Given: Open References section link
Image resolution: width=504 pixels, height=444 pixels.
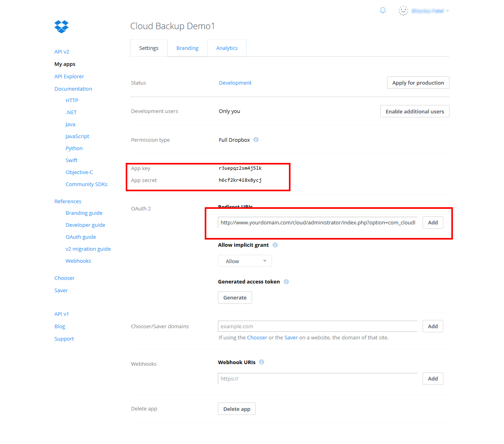Looking at the screenshot, I should (x=68, y=202).
